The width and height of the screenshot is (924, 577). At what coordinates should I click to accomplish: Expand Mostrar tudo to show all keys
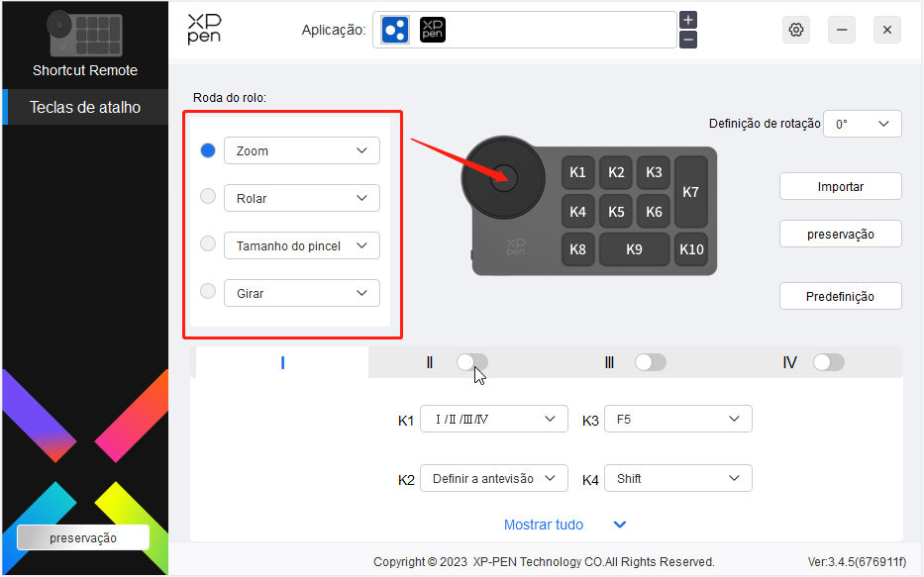(x=565, y=525)
